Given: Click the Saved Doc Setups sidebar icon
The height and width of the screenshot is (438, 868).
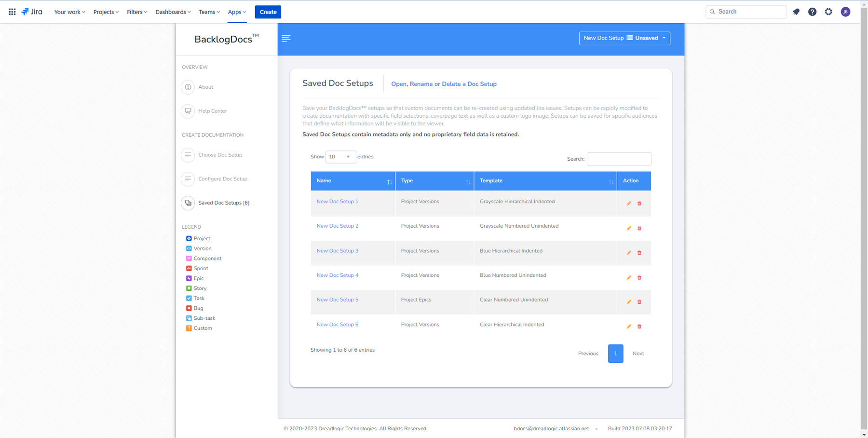Looking at the screenshot, I should [188, 203].
